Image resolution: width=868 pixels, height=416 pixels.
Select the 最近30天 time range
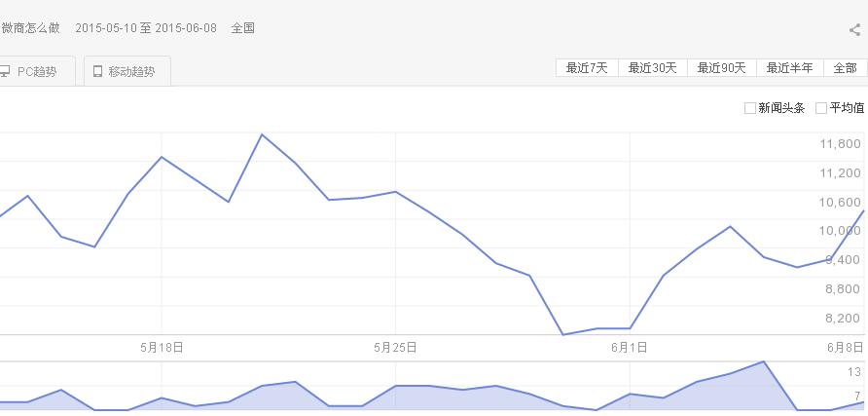652,68
